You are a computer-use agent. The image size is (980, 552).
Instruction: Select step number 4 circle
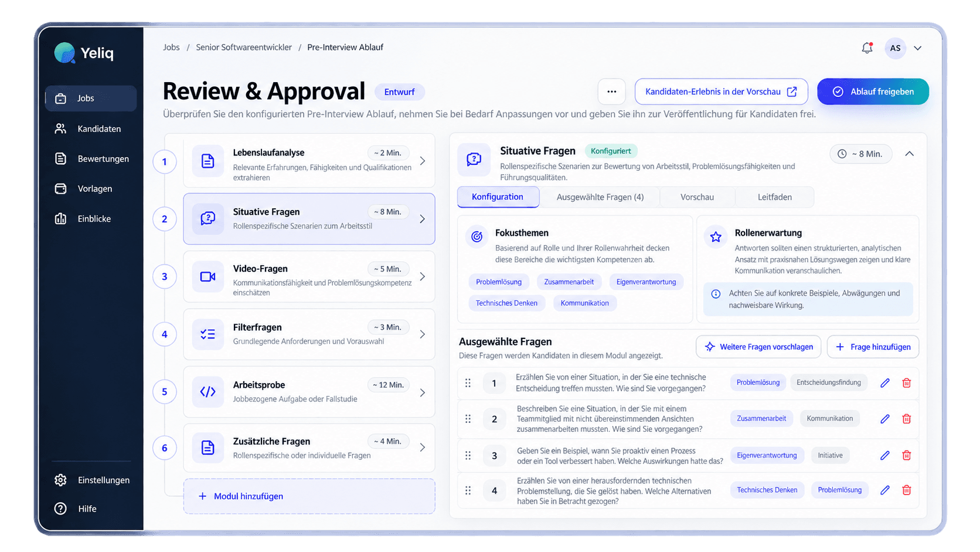(165, 334)
